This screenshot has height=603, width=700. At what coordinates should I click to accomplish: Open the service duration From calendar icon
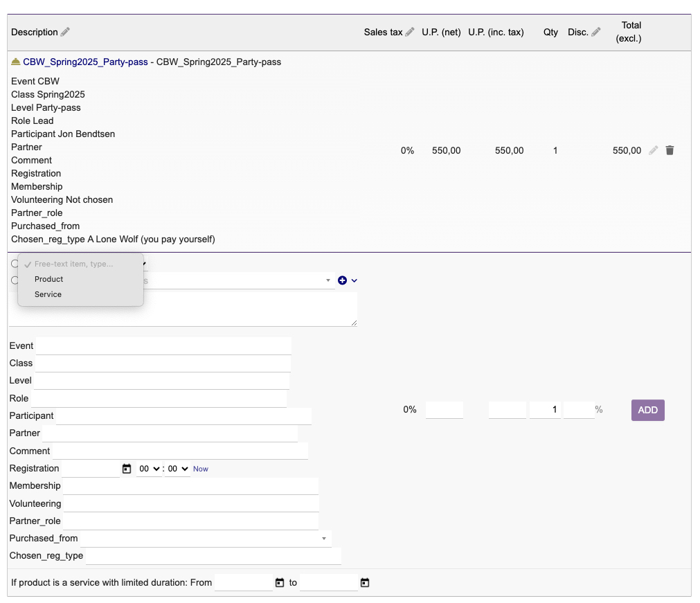[280, 583]
